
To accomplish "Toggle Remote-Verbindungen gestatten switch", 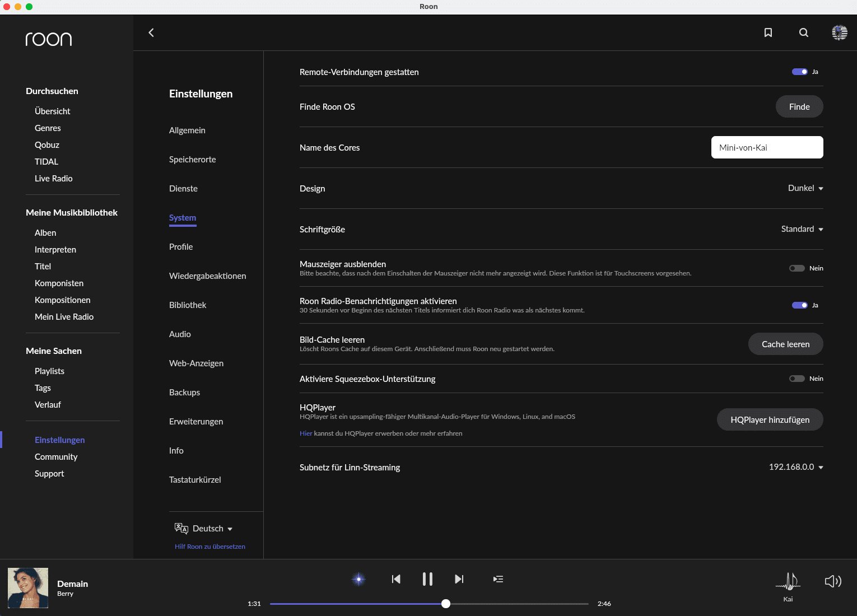I will pyautogui.click(x=799, y=72).
